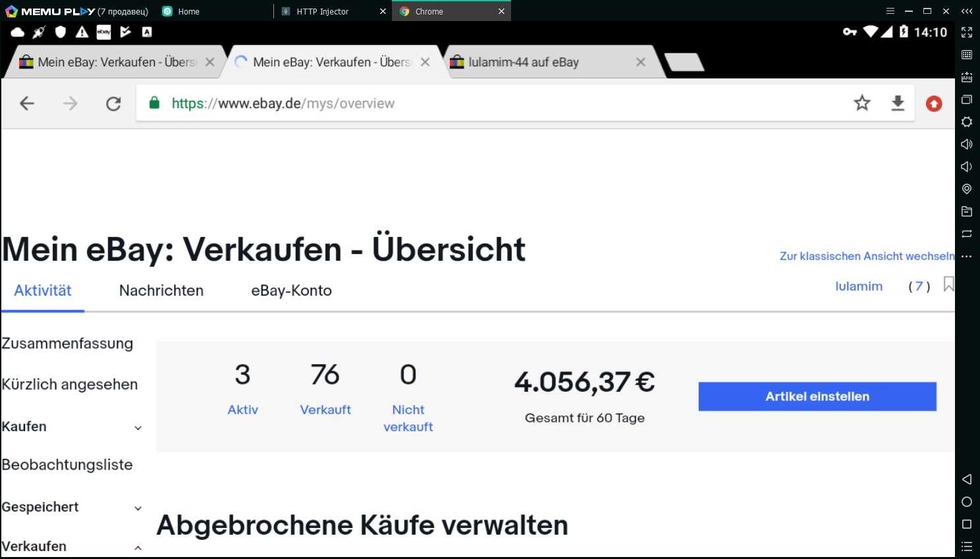Reload the eBay page
The height and width of the screenshot is (559, 980).
point(113,103)
